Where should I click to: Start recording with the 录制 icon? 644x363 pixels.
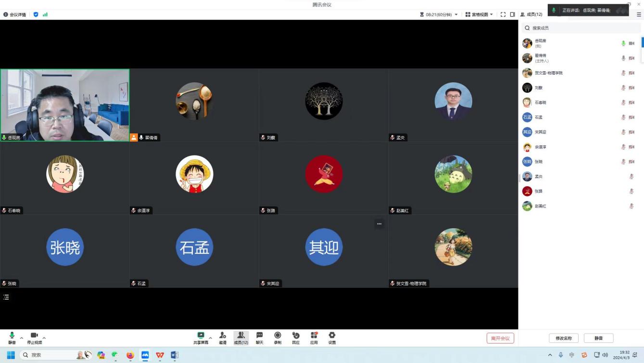(x=278, y=337)
